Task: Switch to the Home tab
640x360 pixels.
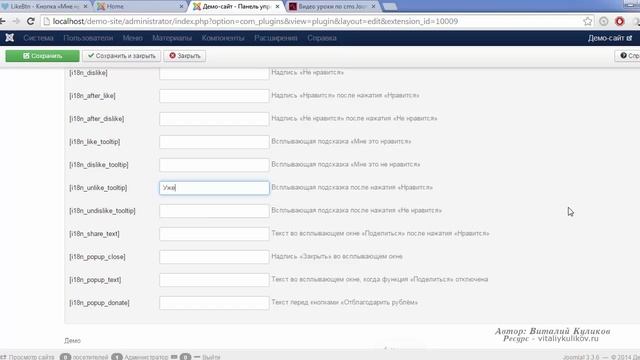Action: click(140, 7)
